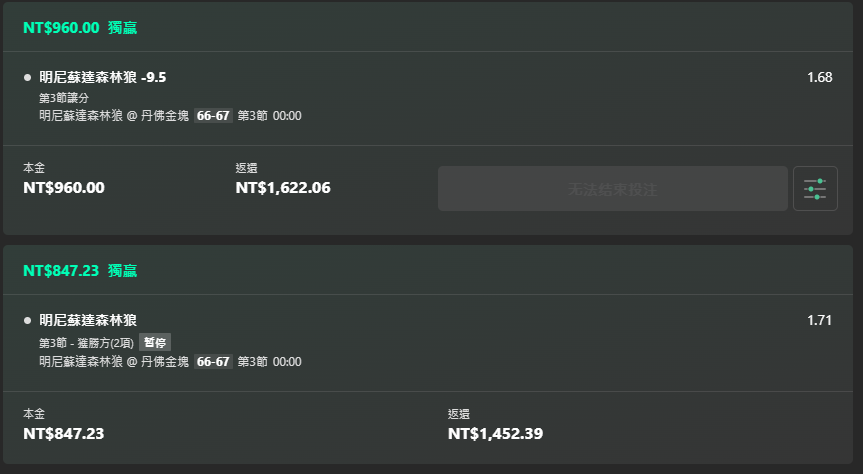Screen dimensions: 863x474
Task: Click the second bet 本金 NT$847.23 amount
Action: click(x=64, y=434)
